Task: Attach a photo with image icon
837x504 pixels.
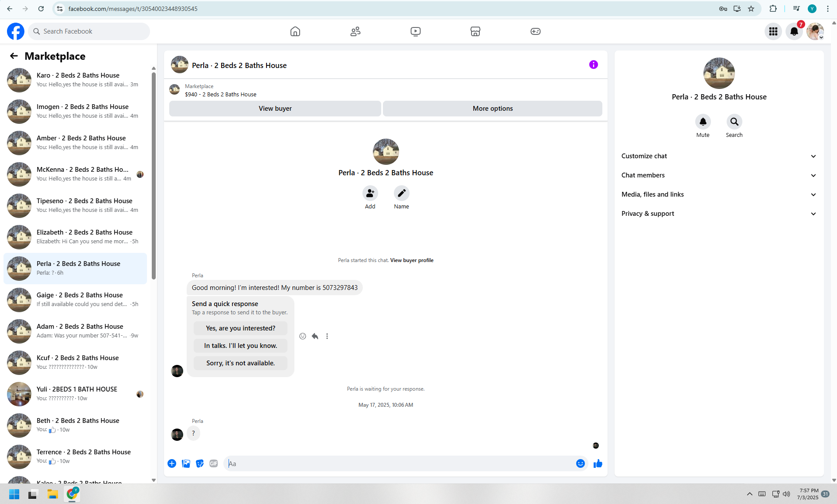Action: click(186, 463)
